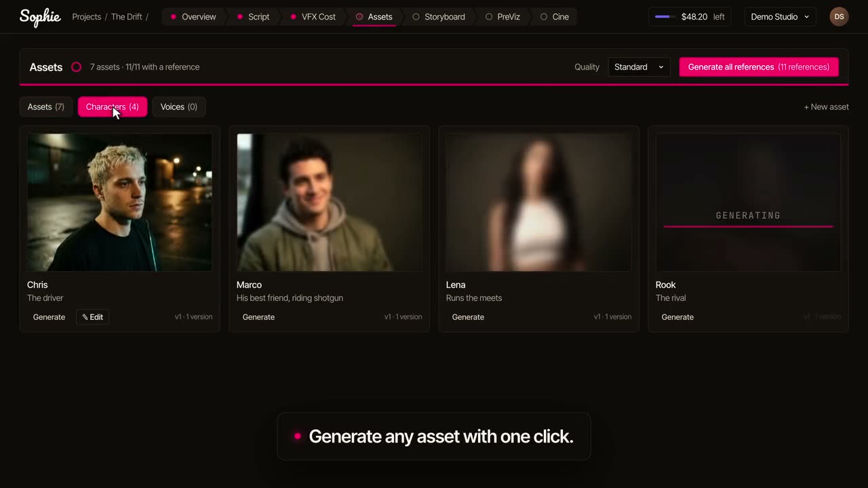Switch to the Cine tab
Image resolution: width=868 pixels, height=488 pixels.
pos(555,17)
